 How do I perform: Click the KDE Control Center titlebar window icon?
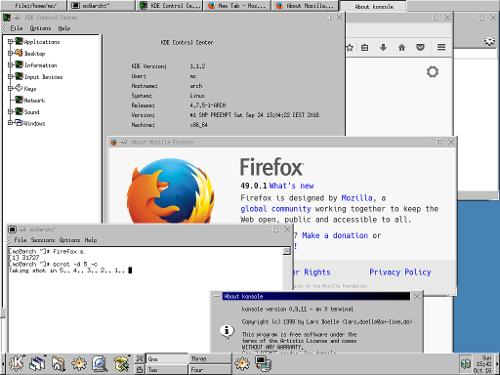(6, 18)
